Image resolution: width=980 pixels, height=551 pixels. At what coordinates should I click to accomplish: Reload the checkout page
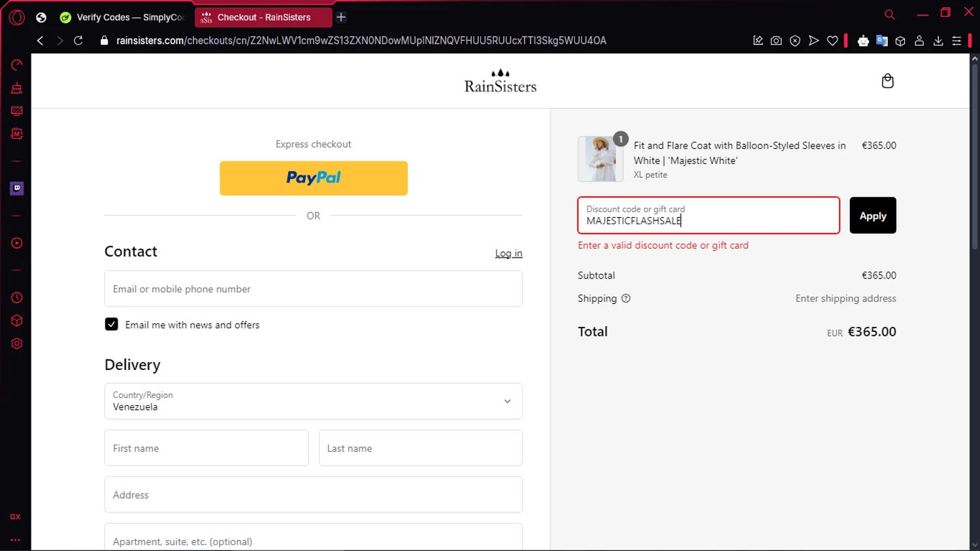point(78,41)
